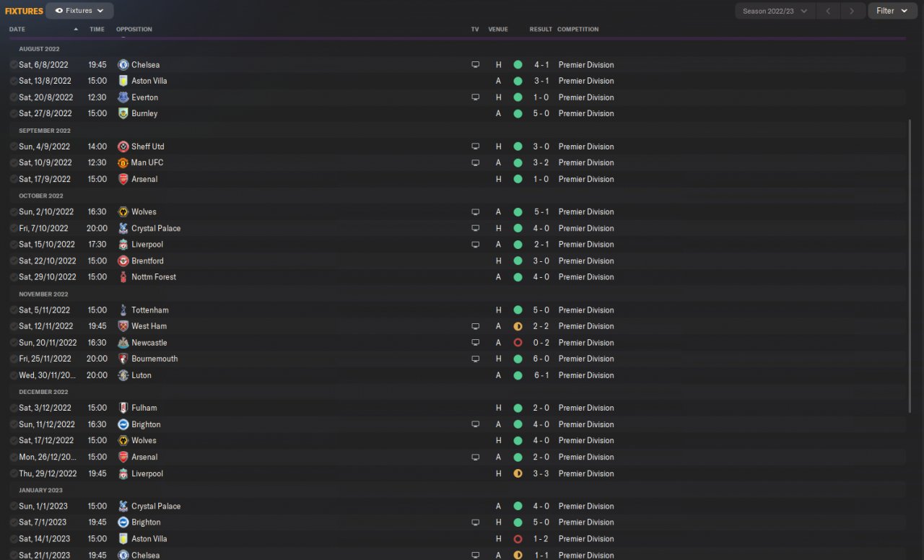Image resolution: width=924 pixels, height=560 pixels.
Task: Click the TV icon on Man UFC row
Action: [475, 163]
